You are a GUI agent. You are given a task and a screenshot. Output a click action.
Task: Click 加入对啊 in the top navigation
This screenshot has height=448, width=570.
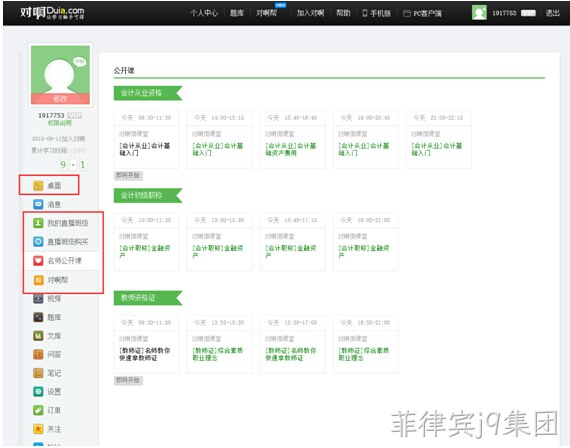310,13
